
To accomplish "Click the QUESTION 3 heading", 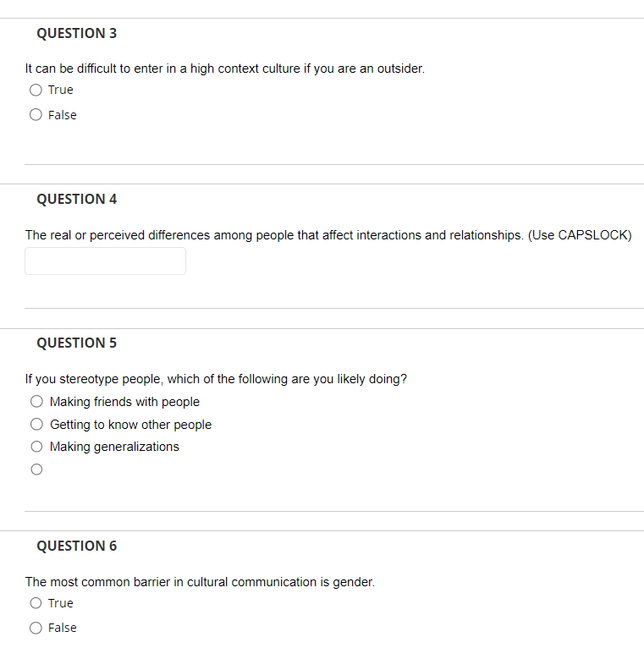I will [x=77, y=33].
